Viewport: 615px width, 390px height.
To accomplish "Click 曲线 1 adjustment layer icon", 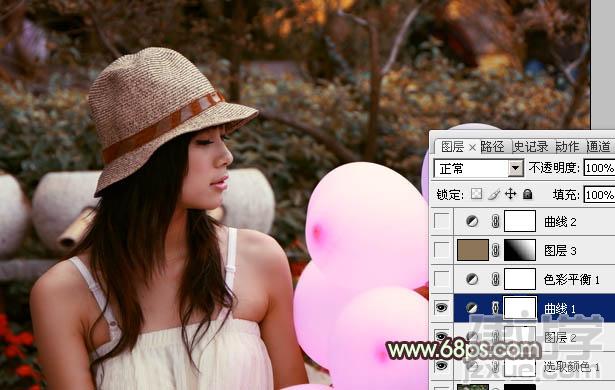I will [472, 308].
